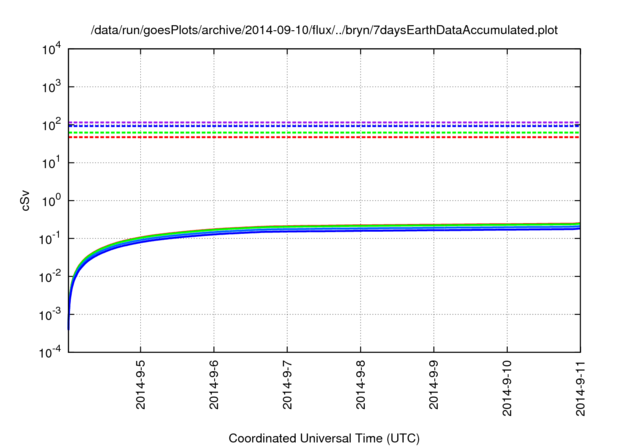This screenshot has height=448, width=640.
Task: Click the 2014-9-5 date label
Action: click(x=140, y=385)
